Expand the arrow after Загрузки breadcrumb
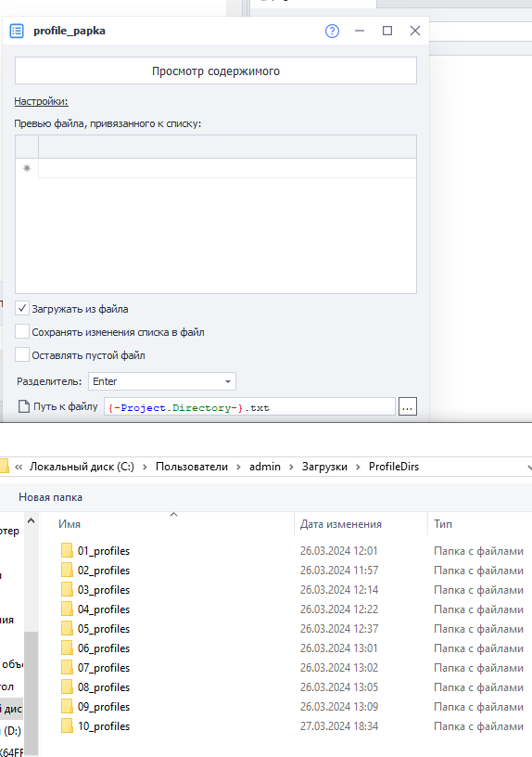 pos(358,467)
